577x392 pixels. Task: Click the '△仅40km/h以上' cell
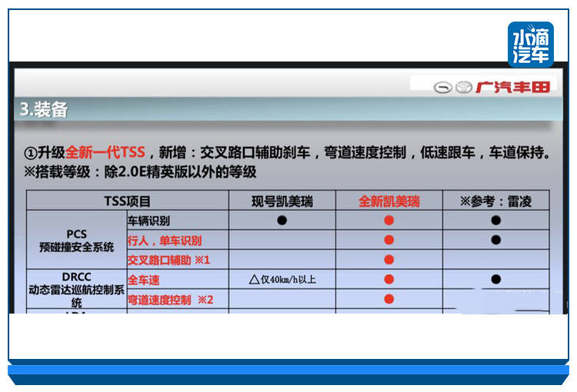(x=282, y=280)
